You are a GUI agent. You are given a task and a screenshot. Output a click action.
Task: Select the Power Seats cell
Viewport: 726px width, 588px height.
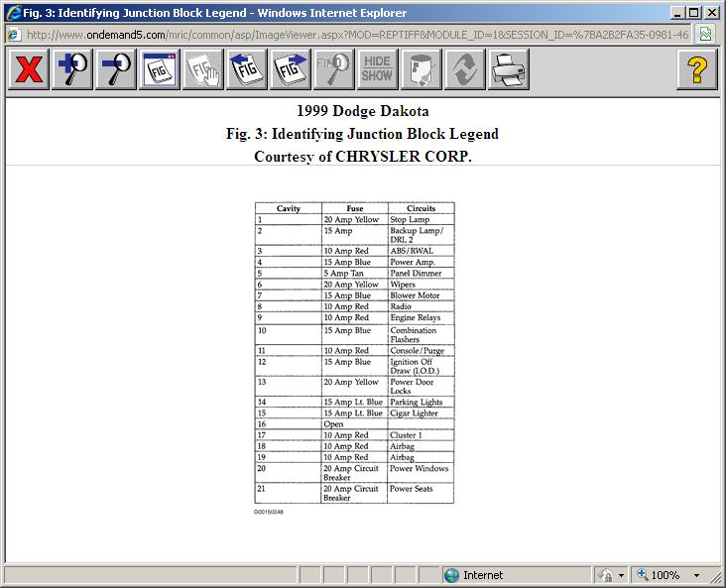421,493
